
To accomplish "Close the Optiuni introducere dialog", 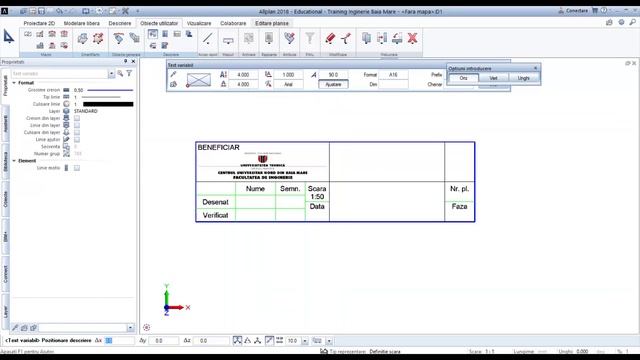I will [536, 68].
